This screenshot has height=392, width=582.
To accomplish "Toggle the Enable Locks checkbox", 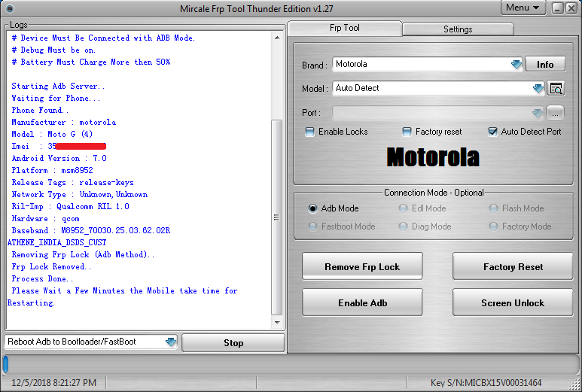I will [309, 132].
